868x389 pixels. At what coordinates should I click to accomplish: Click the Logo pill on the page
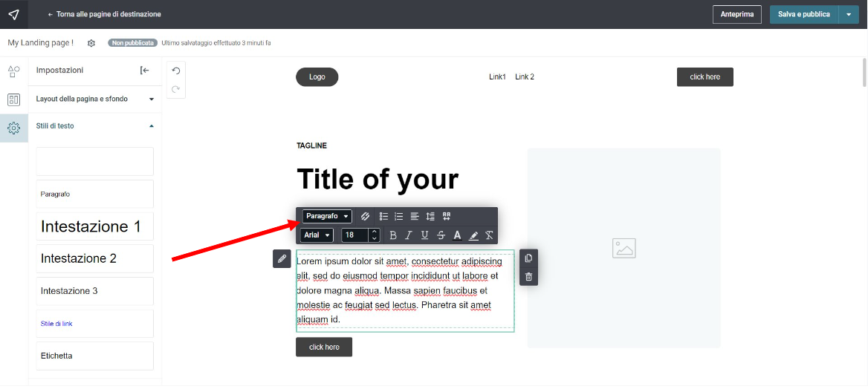(317, 77)
